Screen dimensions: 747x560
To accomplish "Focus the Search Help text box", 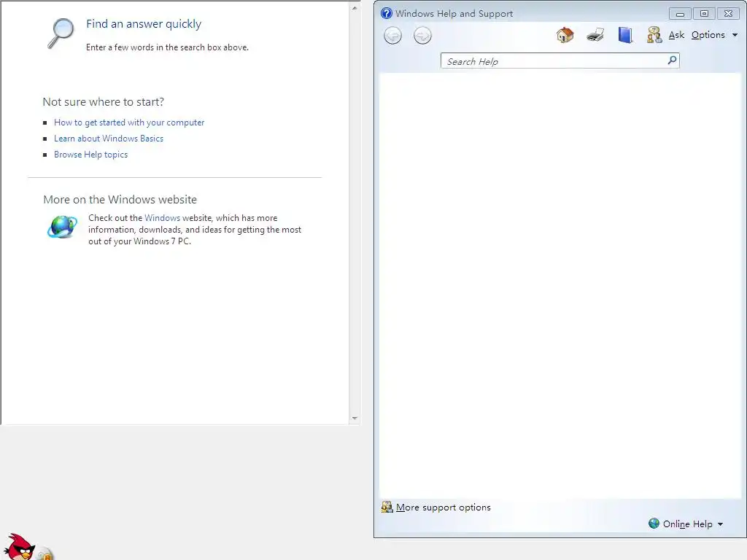I will (x=554, y=61).
